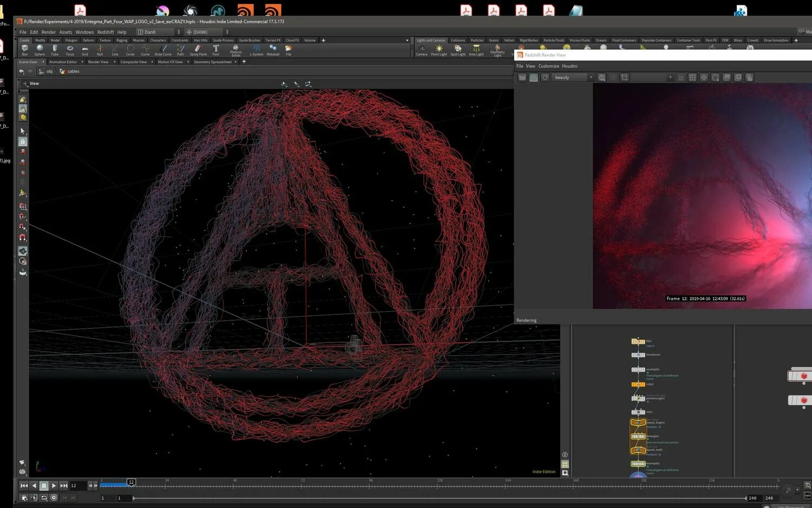Select the Line shelf tool
Screen dimensions: 812x508
(x=115, y=50)
